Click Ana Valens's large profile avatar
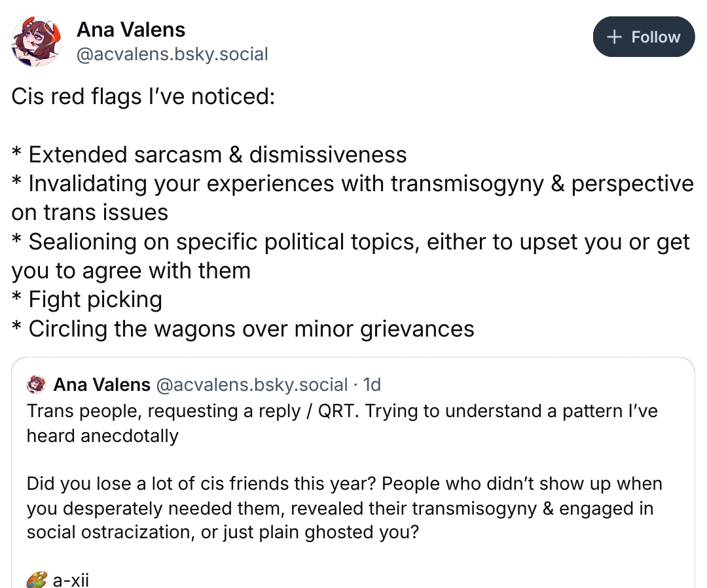The image size is (707, 588). tap(36, 41)
